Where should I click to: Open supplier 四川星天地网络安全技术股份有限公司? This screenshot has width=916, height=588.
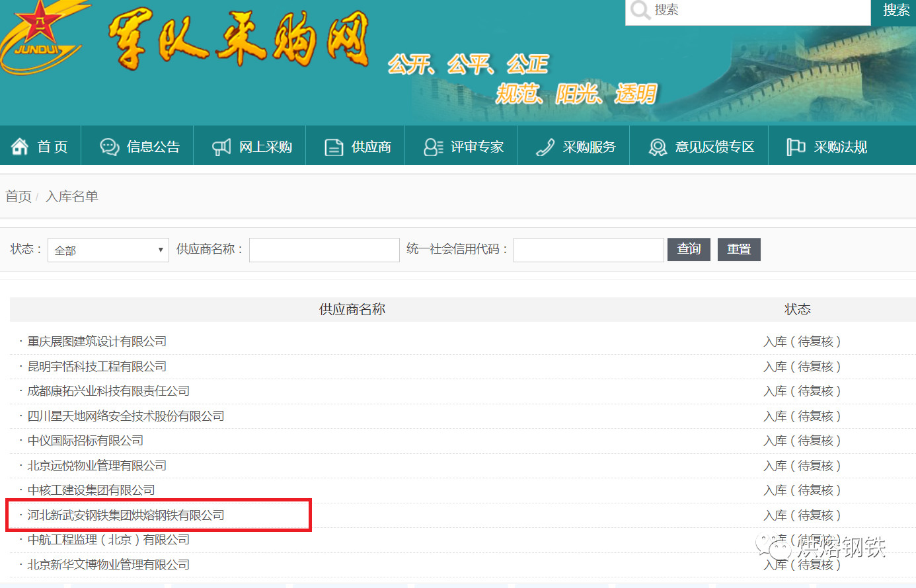click(126, 416)
